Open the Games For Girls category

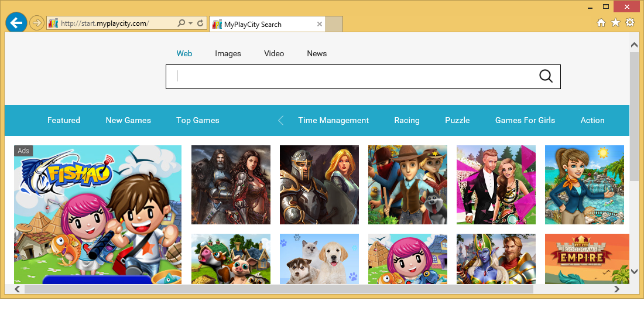[x=525, y=120]
